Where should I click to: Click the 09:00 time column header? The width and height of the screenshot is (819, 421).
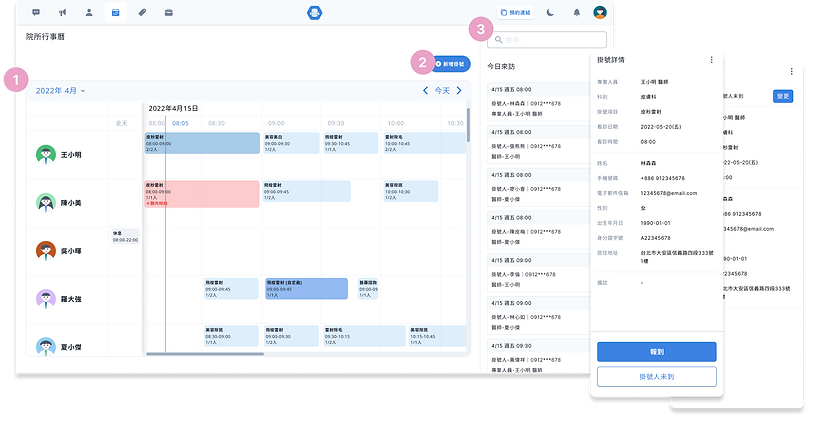click(x=276, y=123)
